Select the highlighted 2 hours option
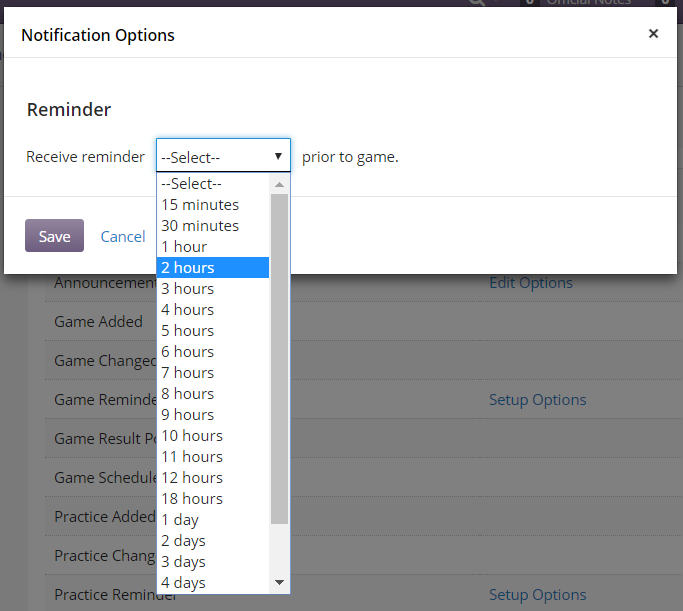Image resolution: width=683 pixels, height=611 pixels. click(x=213, y=267)
